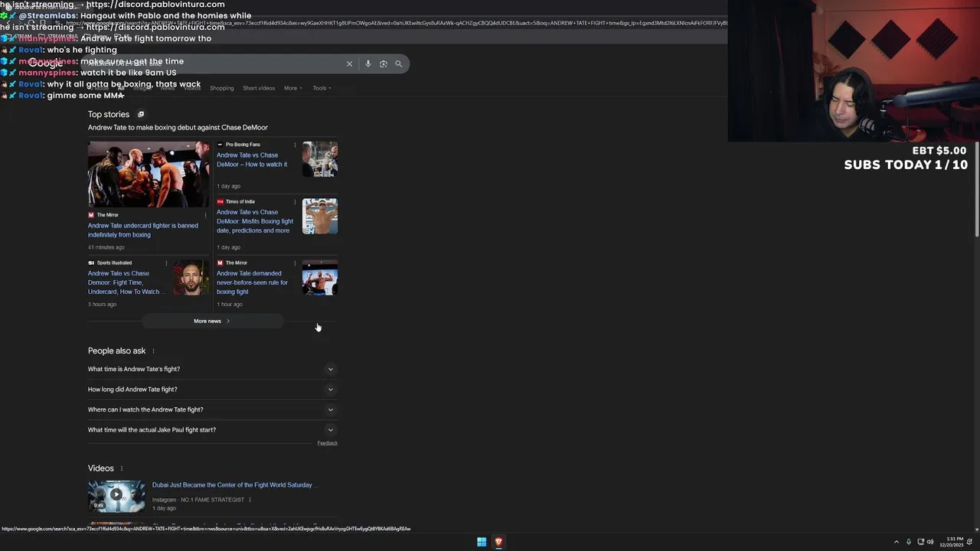Open options for Times of India story
980x551 pixels.
(x=295, y=202)
